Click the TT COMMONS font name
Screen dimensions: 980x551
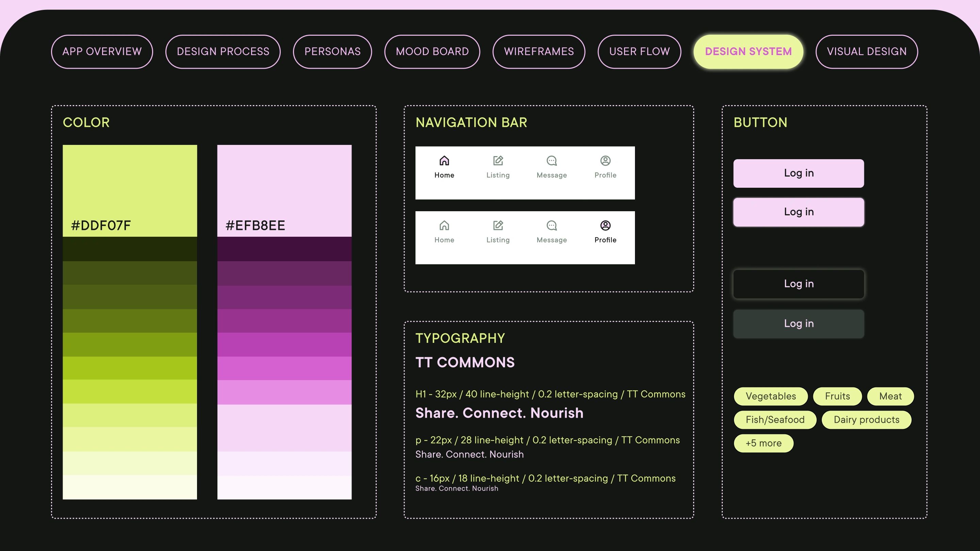(465, 362)
